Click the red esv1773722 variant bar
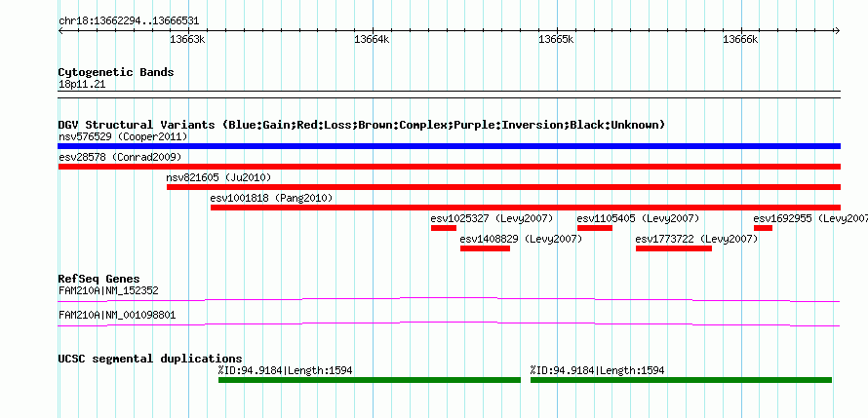This screenshot has height=418, width=868. (674, 248)
